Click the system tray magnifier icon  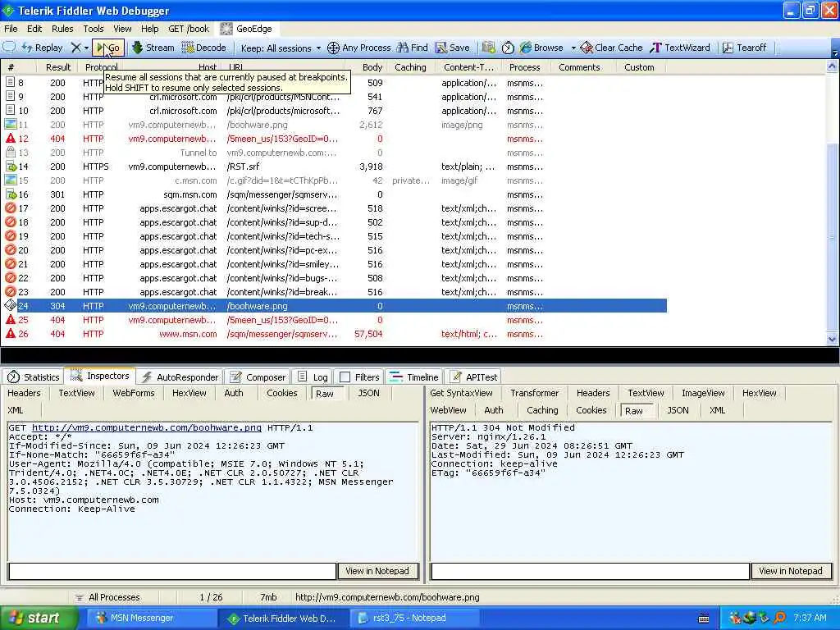pos(779,619)
